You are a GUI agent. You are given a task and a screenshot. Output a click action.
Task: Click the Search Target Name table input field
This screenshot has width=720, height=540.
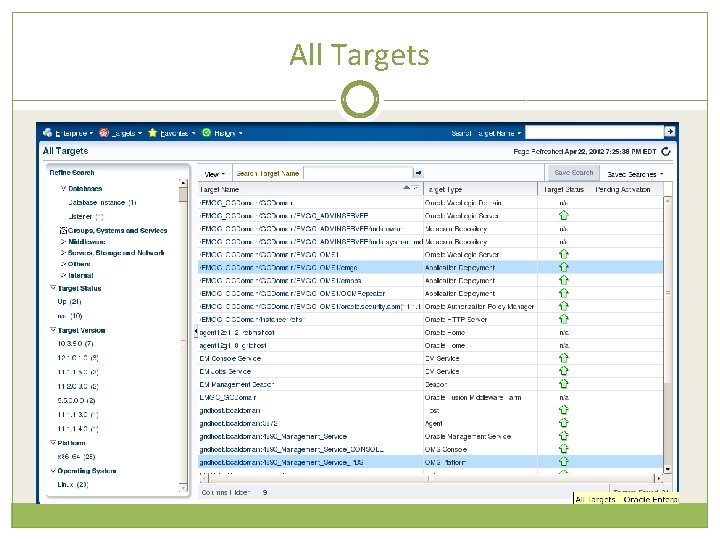click(358, 173)
